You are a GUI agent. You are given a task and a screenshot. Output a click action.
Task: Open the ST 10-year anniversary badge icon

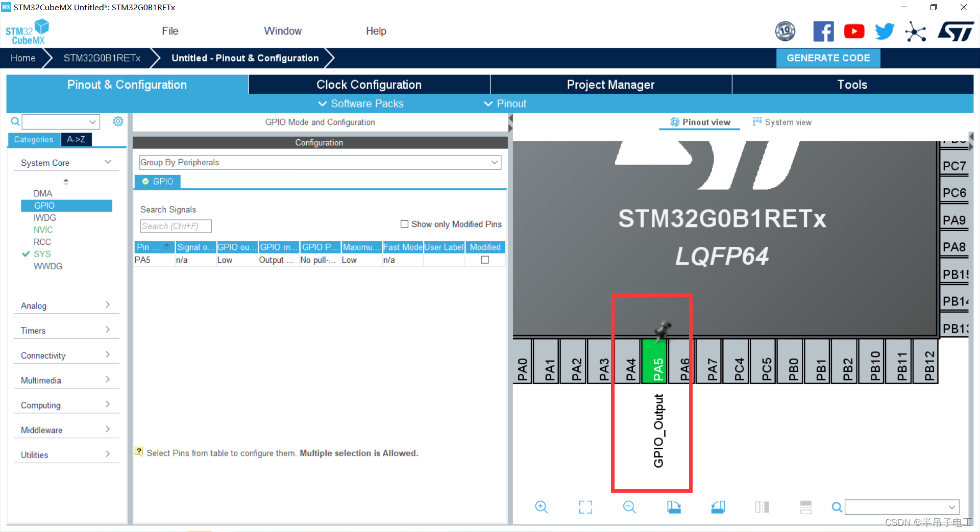tap(785, 32)
